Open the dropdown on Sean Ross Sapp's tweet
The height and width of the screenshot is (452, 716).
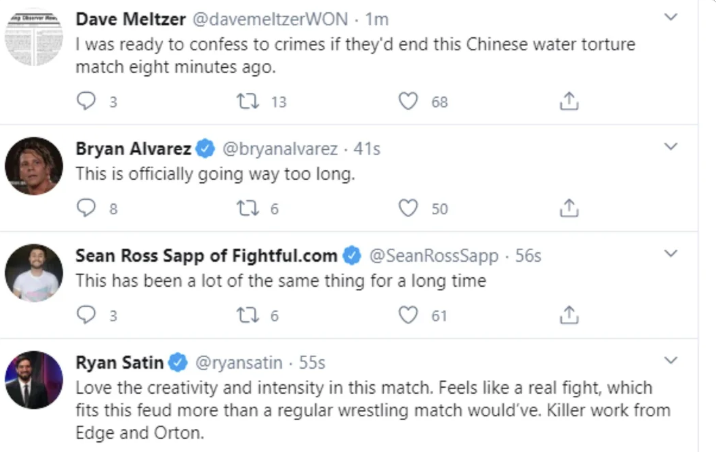pyautogui.click(x=672, y=254)
